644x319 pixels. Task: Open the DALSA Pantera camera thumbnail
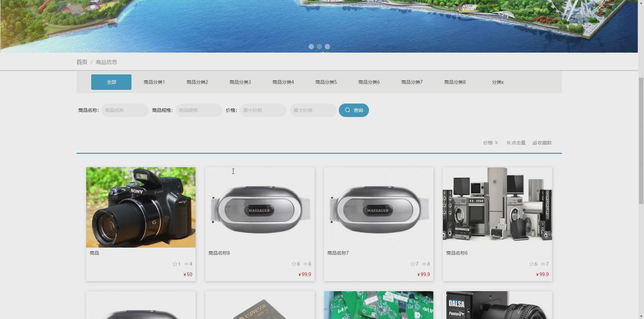click(497, 305)
